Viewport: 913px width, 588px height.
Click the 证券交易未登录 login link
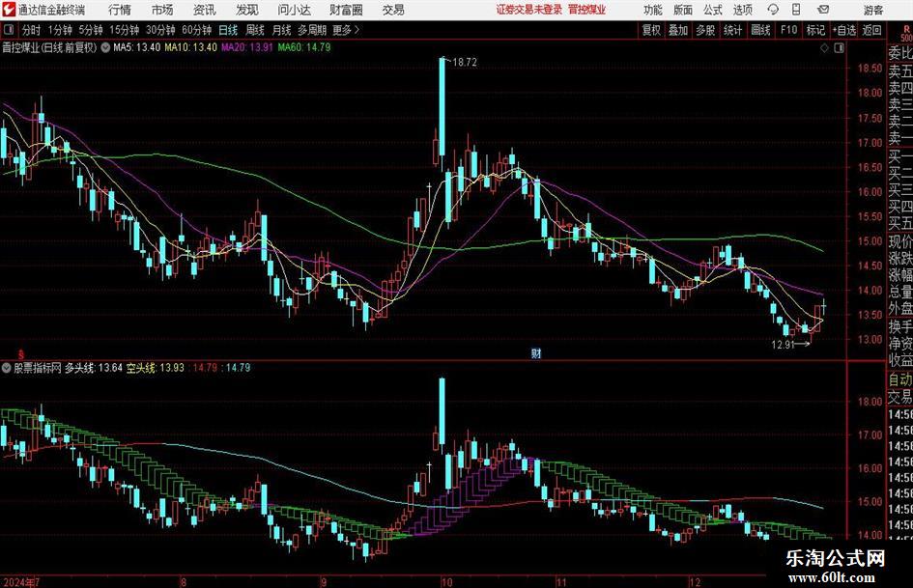[x=529, y=10]
